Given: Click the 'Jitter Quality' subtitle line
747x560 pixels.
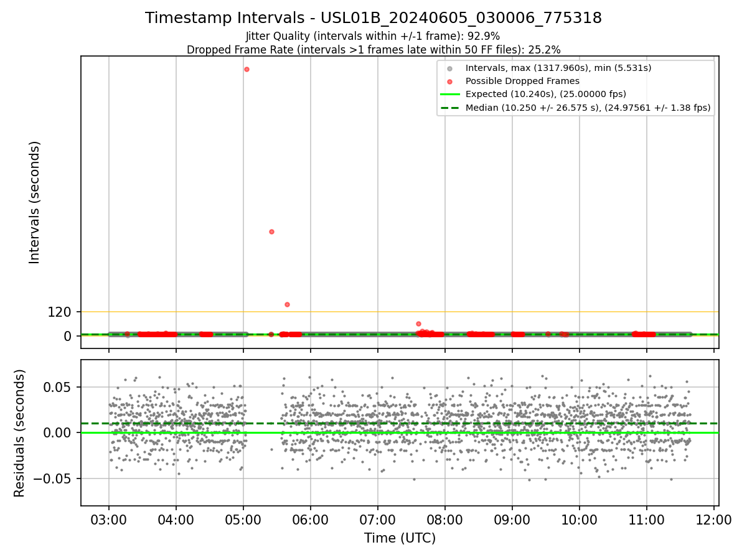Looking at the screenshot, I should pyautogui.click(x=373, y=36).
